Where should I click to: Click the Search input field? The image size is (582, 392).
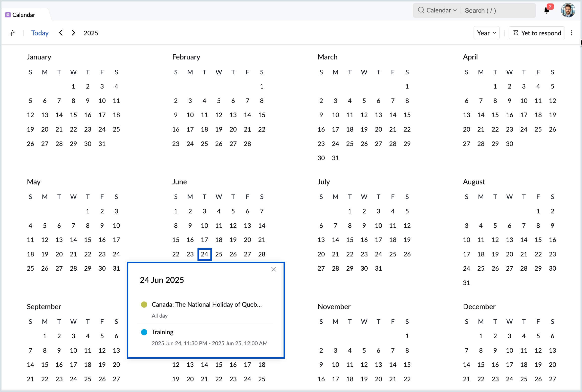tap(490, 10)
